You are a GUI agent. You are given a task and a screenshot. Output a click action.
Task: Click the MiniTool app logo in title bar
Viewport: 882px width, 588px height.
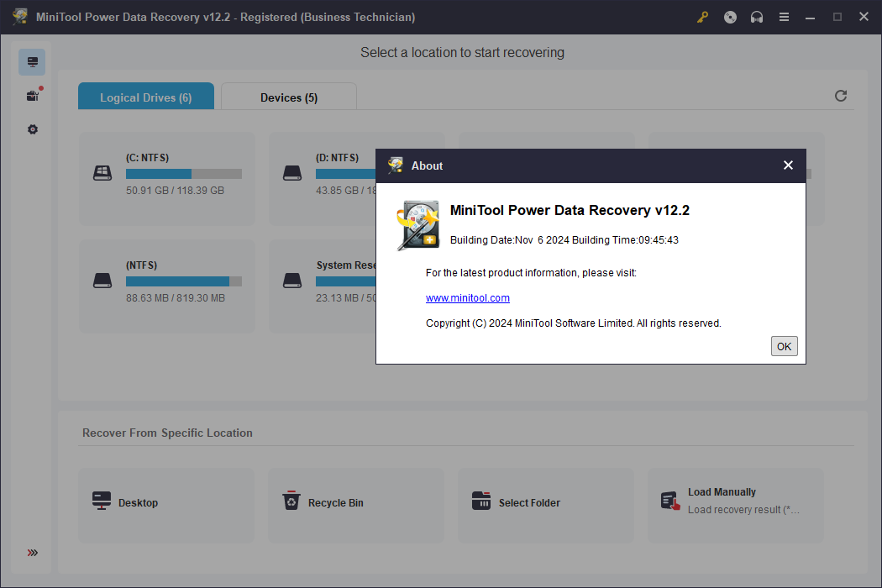20,16
